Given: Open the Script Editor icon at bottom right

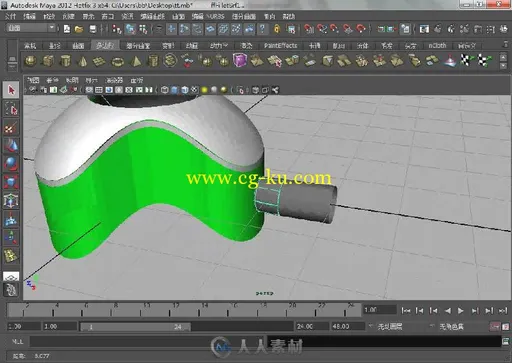Looking at the screenshot, I should pos(506,341).
